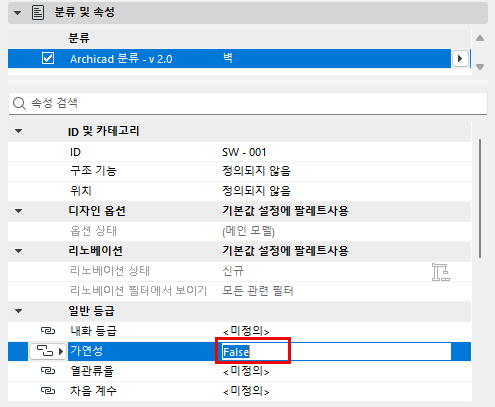
Task: Collapse the 디자인 옵션 group
Action: tap(19, 211)
